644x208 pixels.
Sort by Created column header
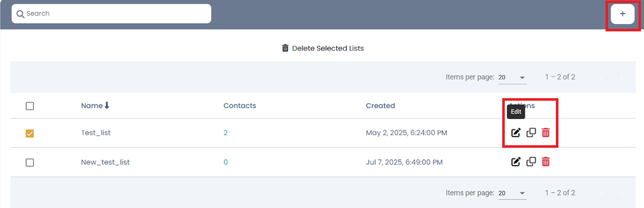[380, 106]
